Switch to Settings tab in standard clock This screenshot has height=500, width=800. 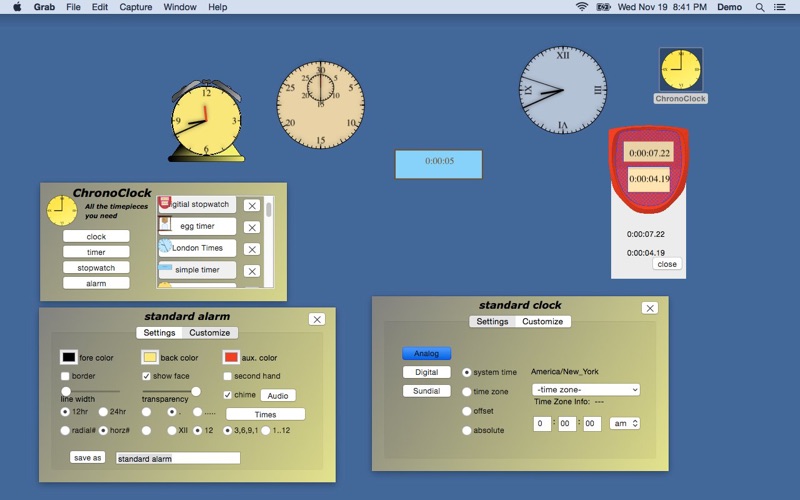pyautogui.click(x=492, y=321)
